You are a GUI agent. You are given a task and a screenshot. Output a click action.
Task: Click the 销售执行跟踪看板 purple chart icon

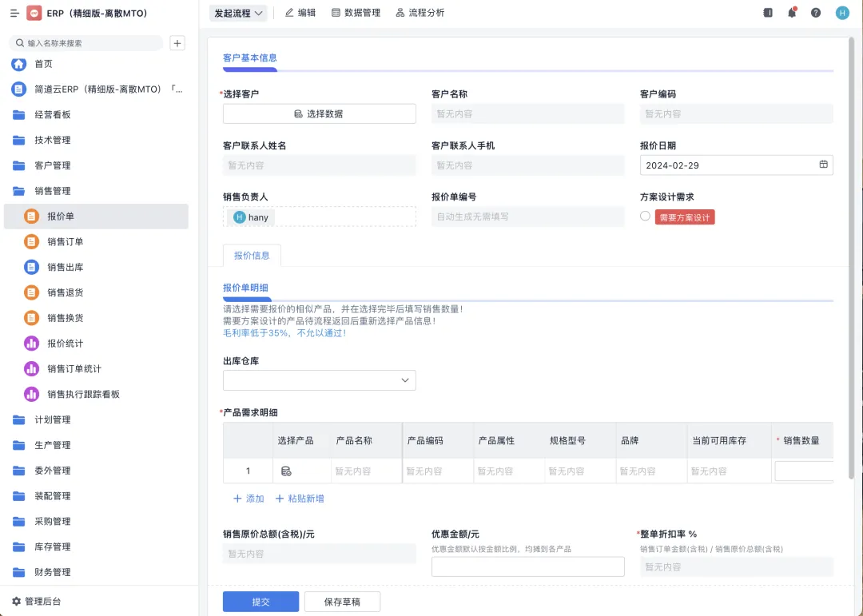[x=31, y=394]
